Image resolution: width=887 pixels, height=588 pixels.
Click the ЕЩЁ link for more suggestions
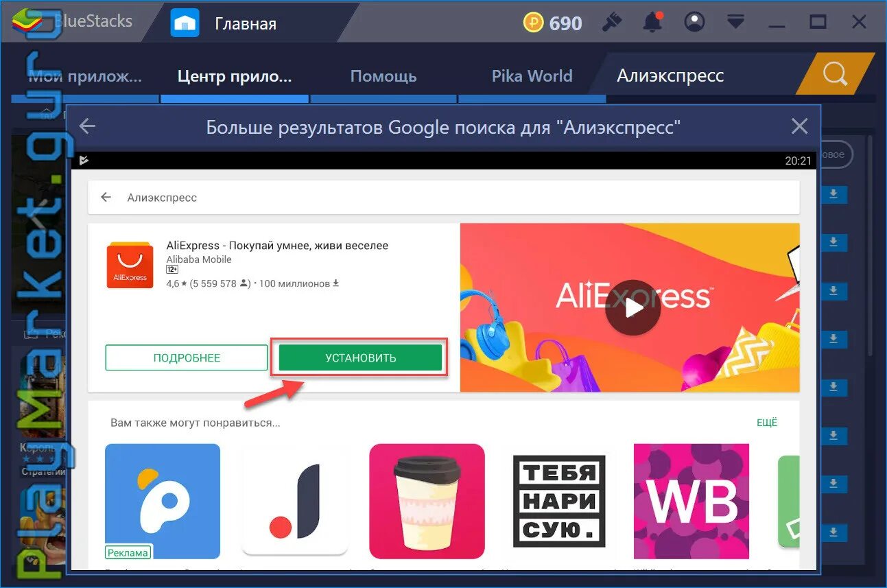(x=767, y=423)
